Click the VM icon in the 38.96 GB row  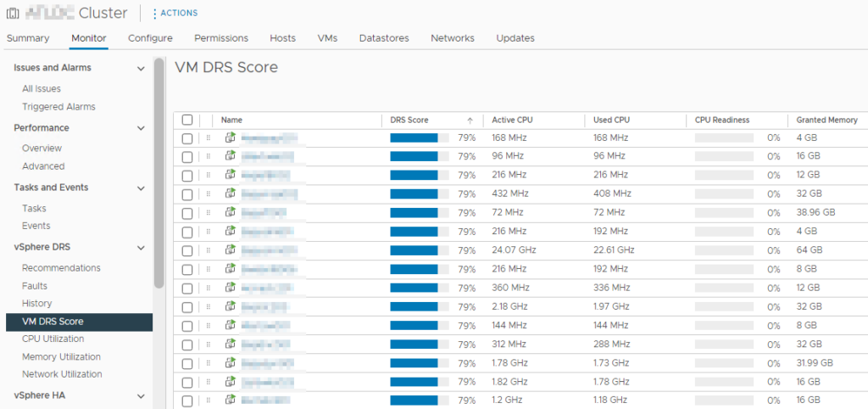click(x=231, y=212)
